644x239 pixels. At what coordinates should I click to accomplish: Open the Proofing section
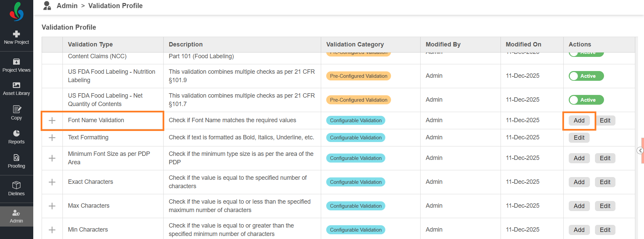point(16,161)
